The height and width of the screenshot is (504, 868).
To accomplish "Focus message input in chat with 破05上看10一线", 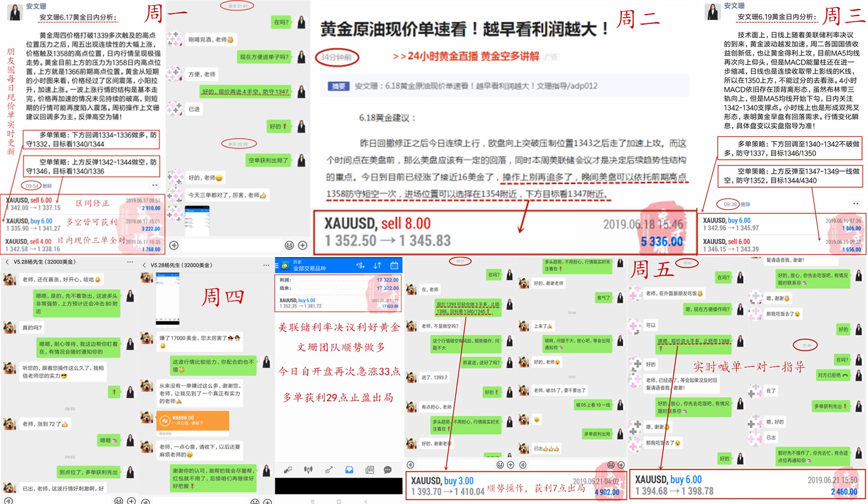I will point(566,465).
